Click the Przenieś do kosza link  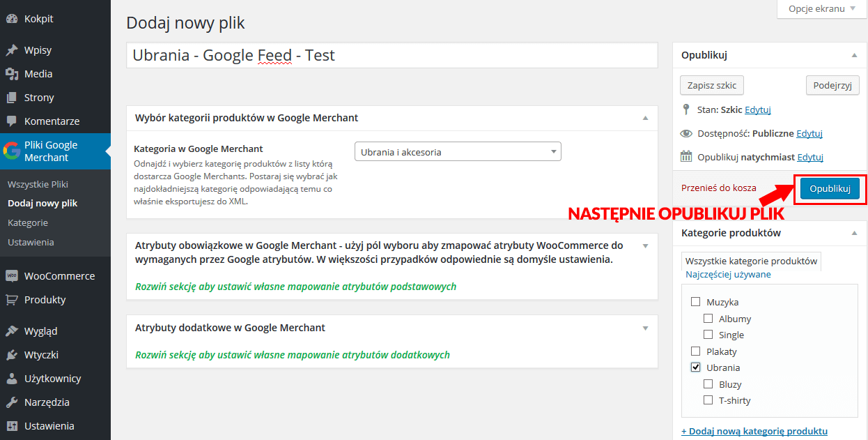[719, 188]
